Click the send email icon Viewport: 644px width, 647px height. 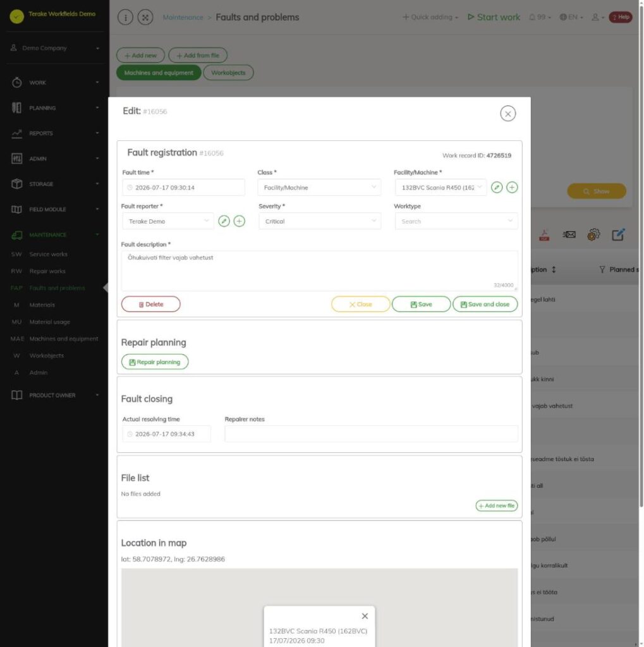click(x=569, y=235)
